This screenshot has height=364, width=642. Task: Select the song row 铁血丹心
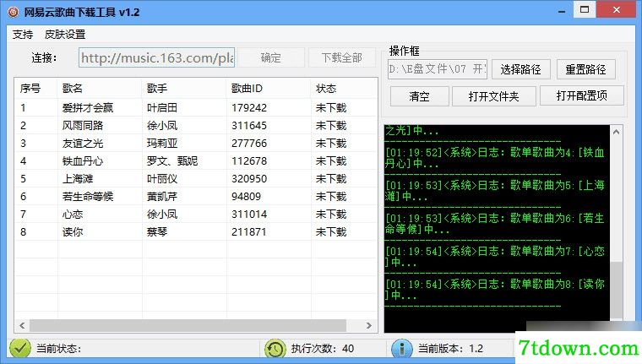click(x=196, y=161)
